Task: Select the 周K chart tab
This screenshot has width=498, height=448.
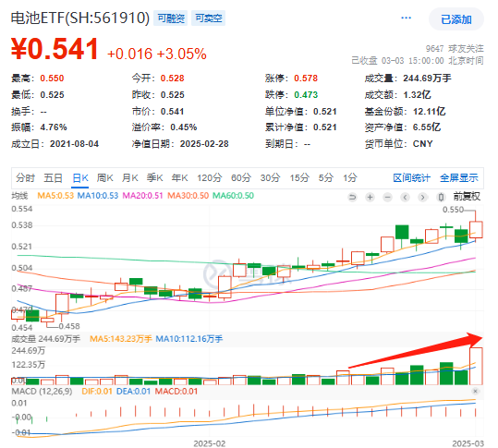Action: 104,177
